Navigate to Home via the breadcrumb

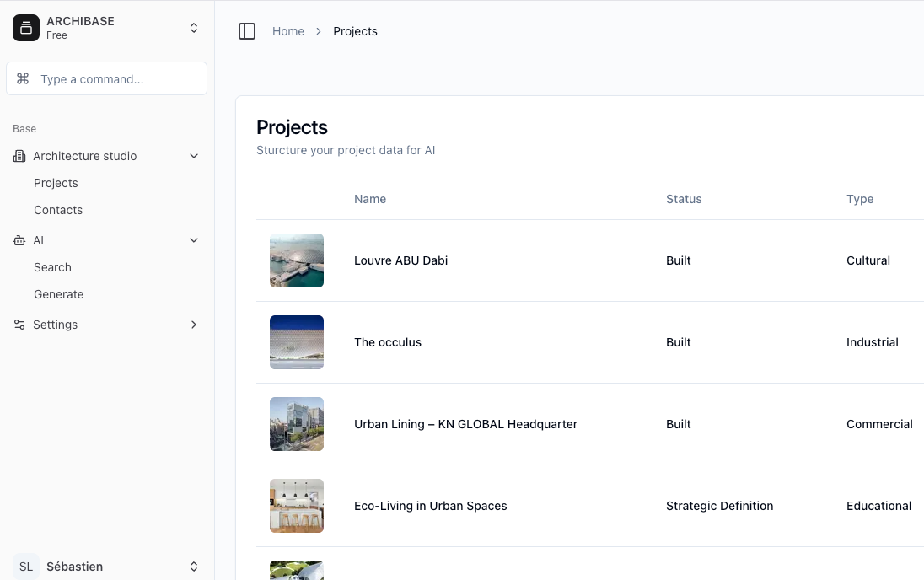pyautogui.click(x=288, y=31)
